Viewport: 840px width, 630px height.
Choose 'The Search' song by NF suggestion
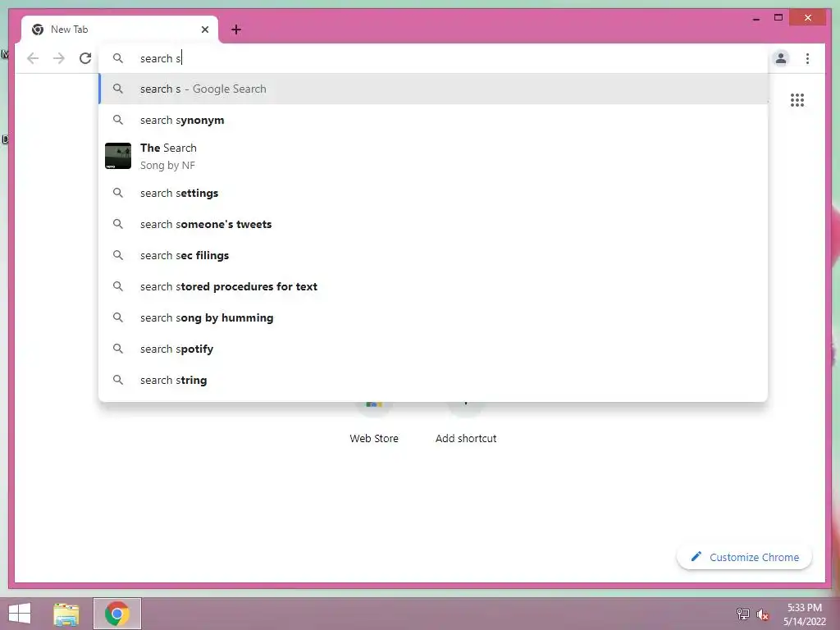[x=433, y=156]
